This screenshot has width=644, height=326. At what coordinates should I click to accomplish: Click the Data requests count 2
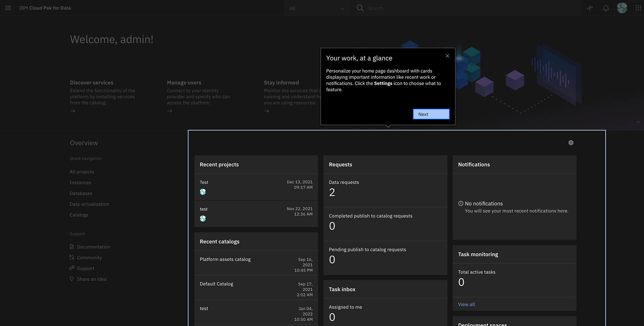coord(332,192)
